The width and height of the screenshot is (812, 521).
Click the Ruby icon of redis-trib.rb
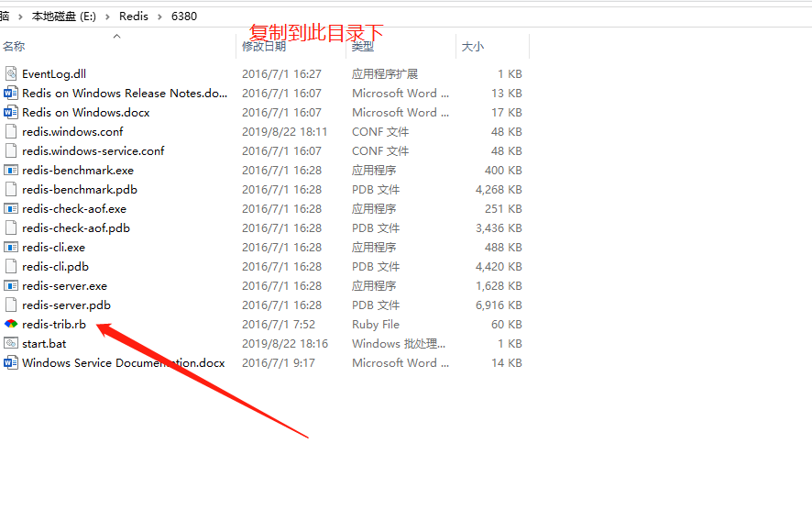pyautogui.click(x=11, y=324)
